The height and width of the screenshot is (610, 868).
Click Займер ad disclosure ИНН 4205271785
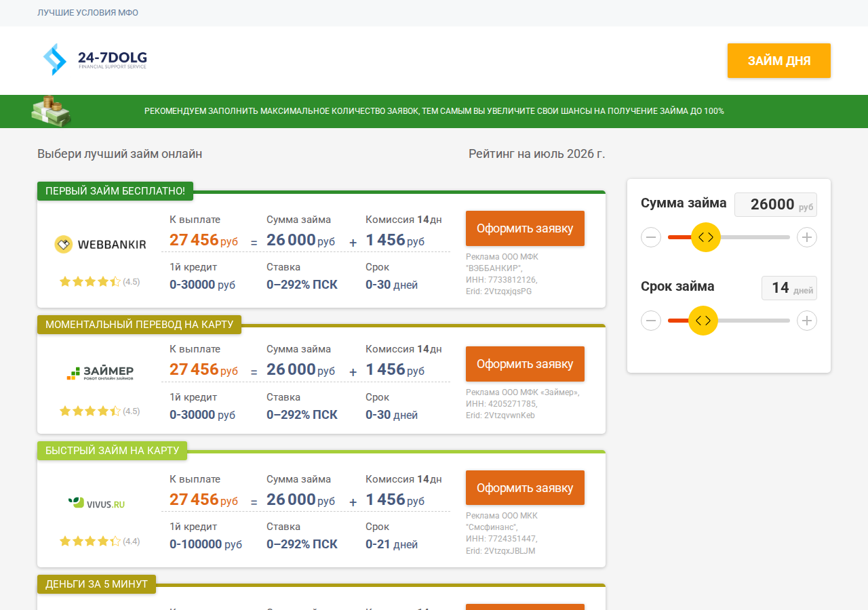tap(501, 404)
